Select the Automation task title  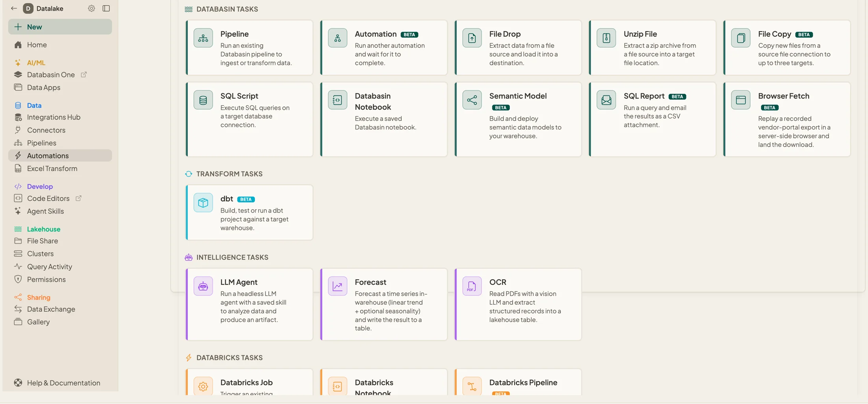[376, 34]
